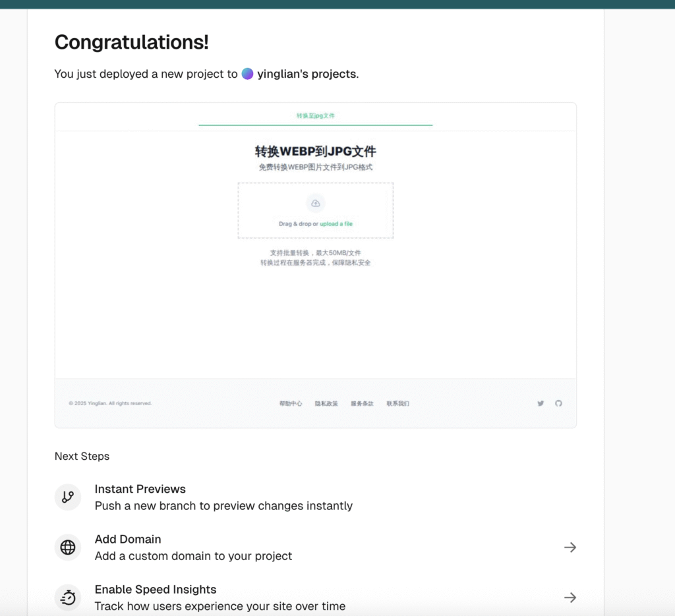This screenshot has height=616, width=675.
Task: Click the GitHub icon in preview footer
Action: point(558,403)
